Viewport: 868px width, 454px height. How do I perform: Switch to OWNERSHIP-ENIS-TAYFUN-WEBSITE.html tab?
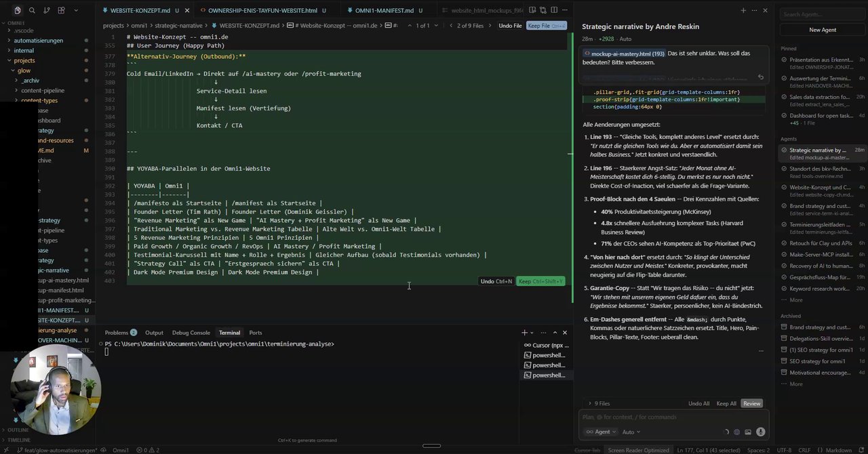(x=262, y=11)
